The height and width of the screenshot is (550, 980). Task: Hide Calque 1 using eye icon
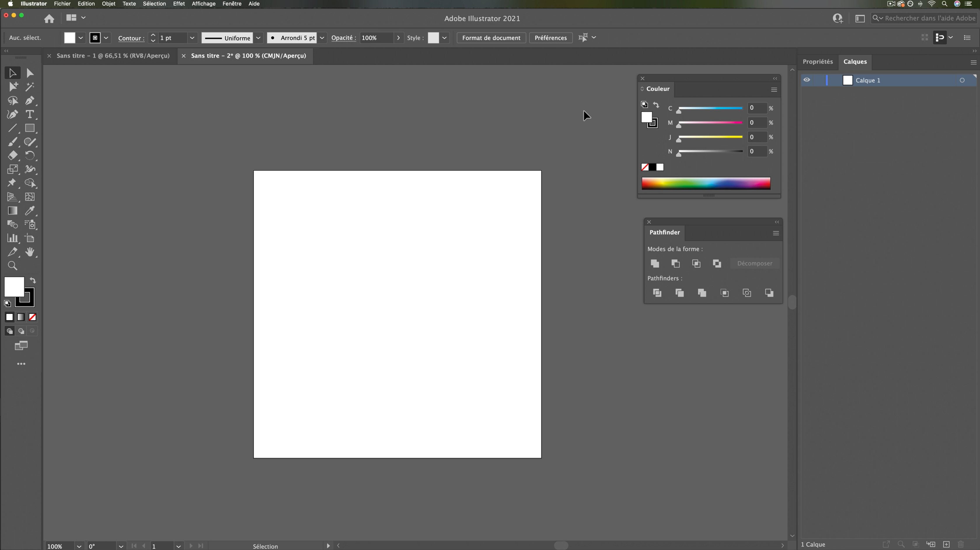[x=807, y=80]
